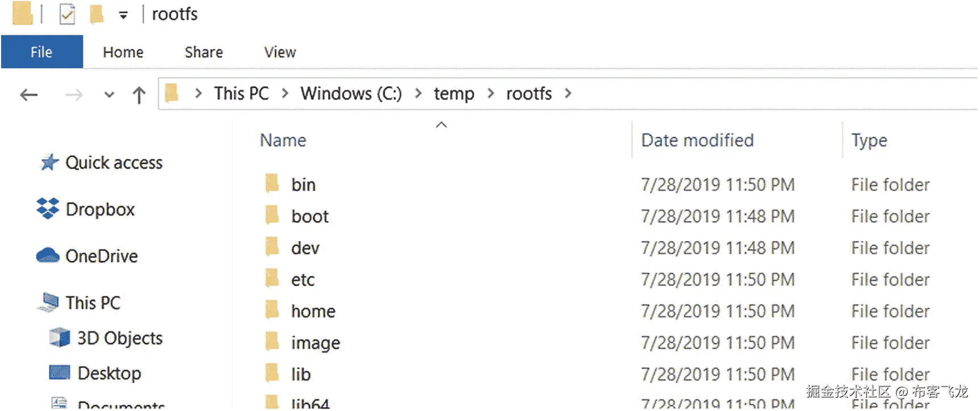Switch to the View ribbon tab
This screenshot has width=980, height=411.
[x=280, y=52]
